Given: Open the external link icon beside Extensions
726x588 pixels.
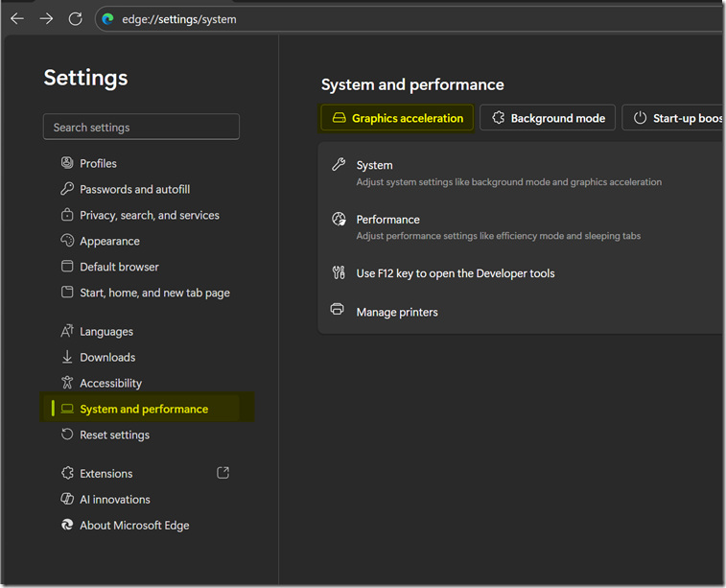Looking at the screenshot, I should coord(223,473).
